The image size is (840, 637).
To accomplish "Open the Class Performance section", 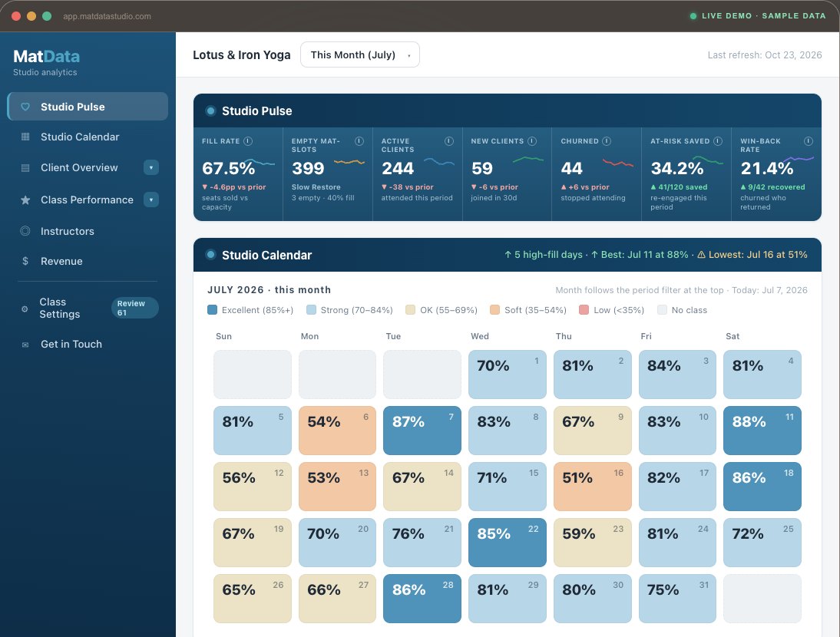I will [87, 200].
